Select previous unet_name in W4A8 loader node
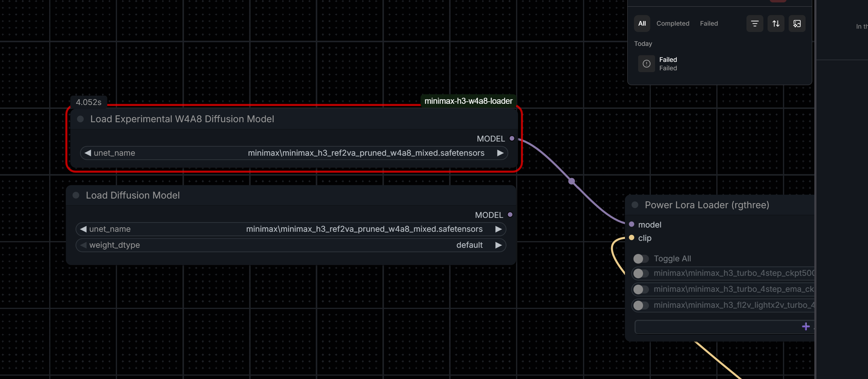 click(87, 153)
